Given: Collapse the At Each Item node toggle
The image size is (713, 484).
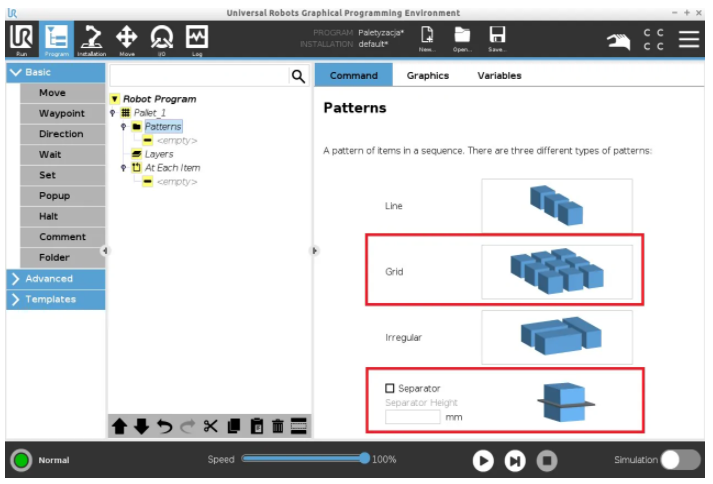Looking at the screenshot, I should (x=124, y=168).
